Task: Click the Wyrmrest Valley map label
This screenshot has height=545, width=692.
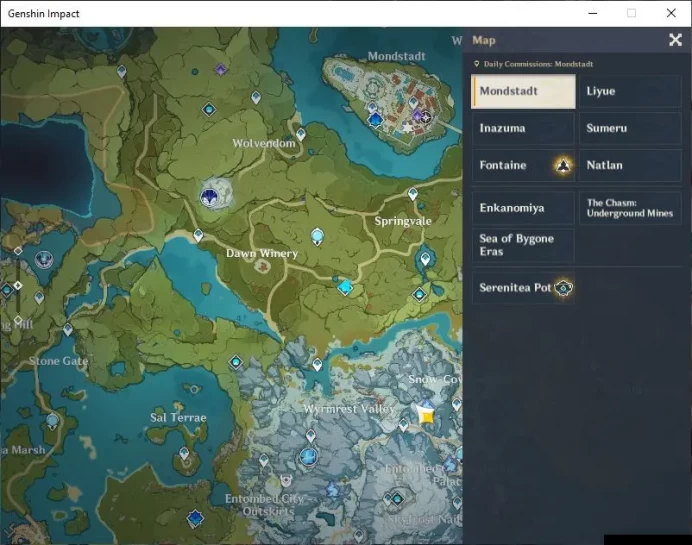Action: tap(349, 409)
